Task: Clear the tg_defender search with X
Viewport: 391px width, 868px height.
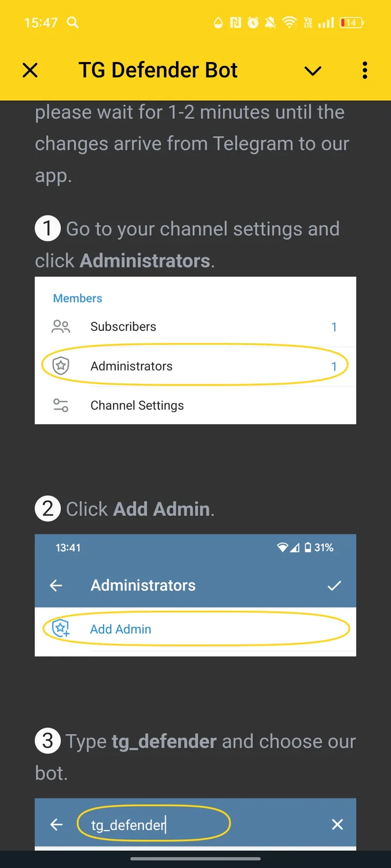Action: point(337,825)
